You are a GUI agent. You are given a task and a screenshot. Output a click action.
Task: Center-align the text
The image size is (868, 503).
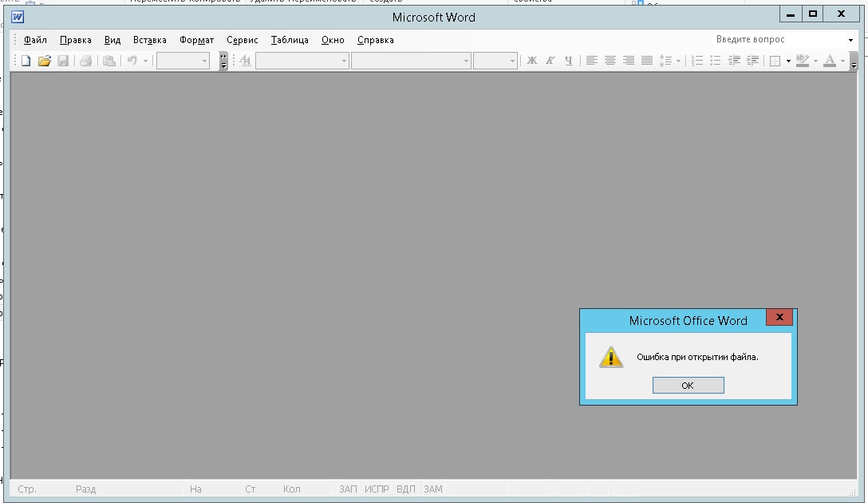[x=610, y=61]
